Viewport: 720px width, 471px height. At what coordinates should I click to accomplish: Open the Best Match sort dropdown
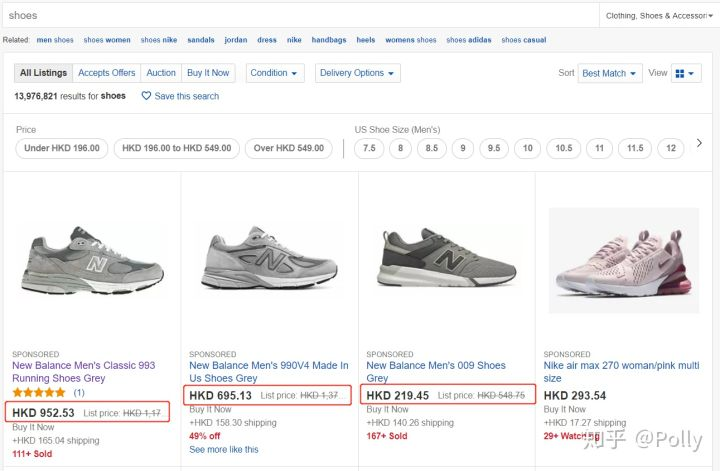[x=610, y=73]
